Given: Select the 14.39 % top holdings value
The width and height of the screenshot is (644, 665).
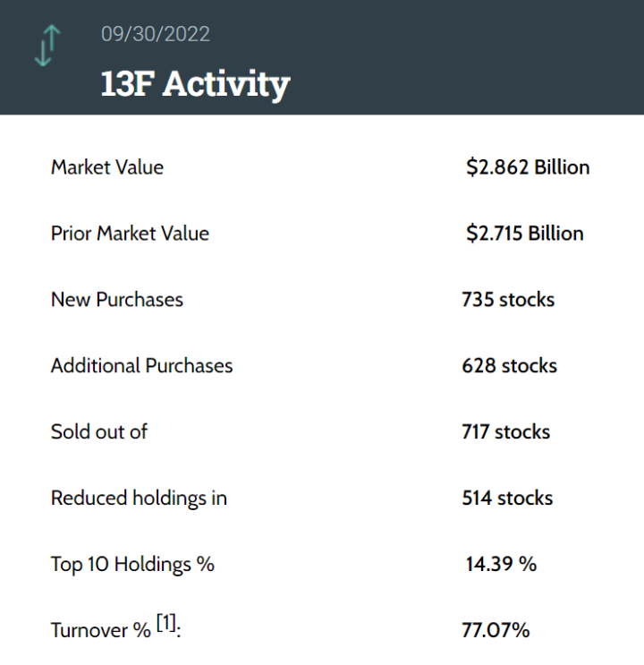Looking at the screenshot, I should [501, 564].
